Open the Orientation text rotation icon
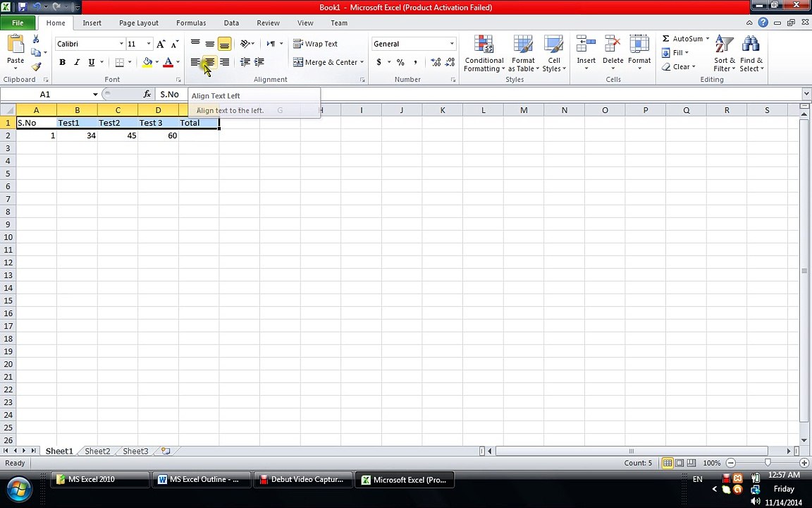The width and height of the screenshot is (812, 508). [x=247, y=44]
